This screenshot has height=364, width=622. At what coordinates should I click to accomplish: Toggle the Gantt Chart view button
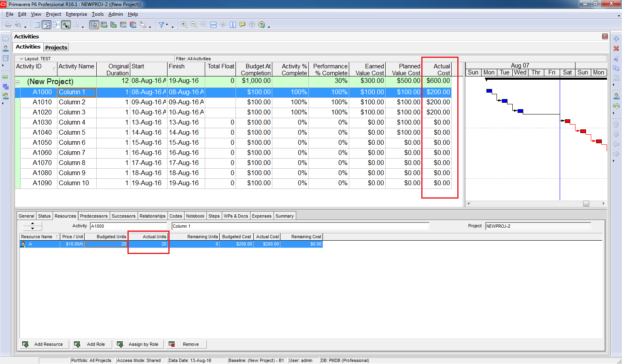tap(47, 25)
